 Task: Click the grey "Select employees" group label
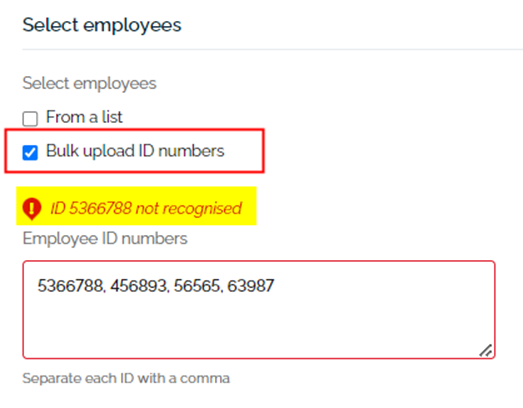[89, 83]
